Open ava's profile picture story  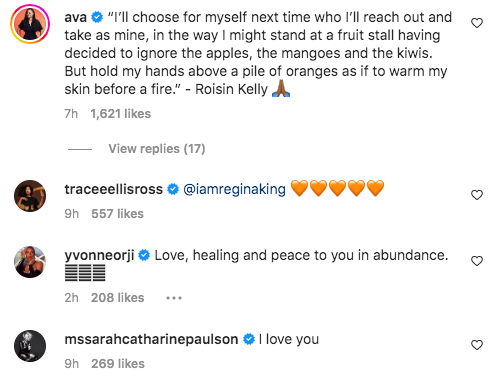30,24
